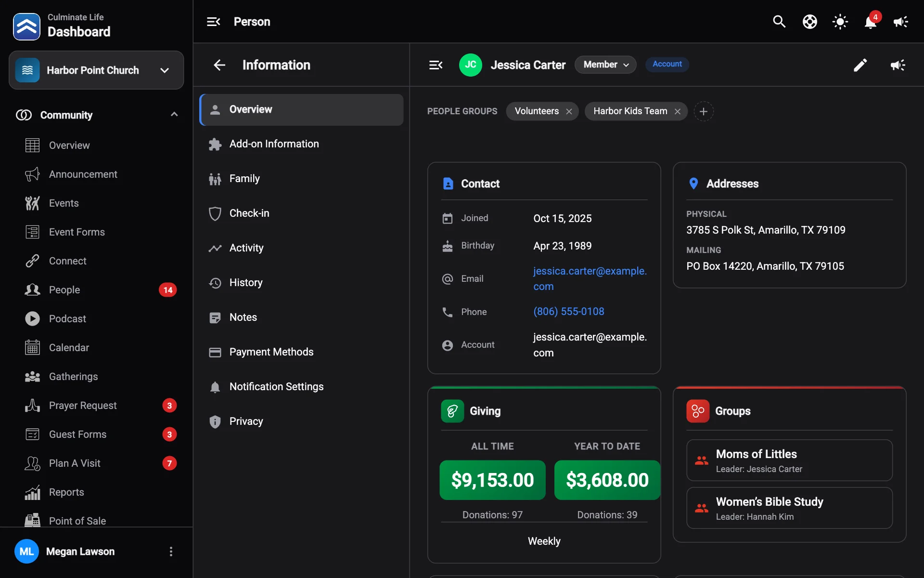Select Add-on Information tab
924x578 pixels.
(x=301, y=144)
